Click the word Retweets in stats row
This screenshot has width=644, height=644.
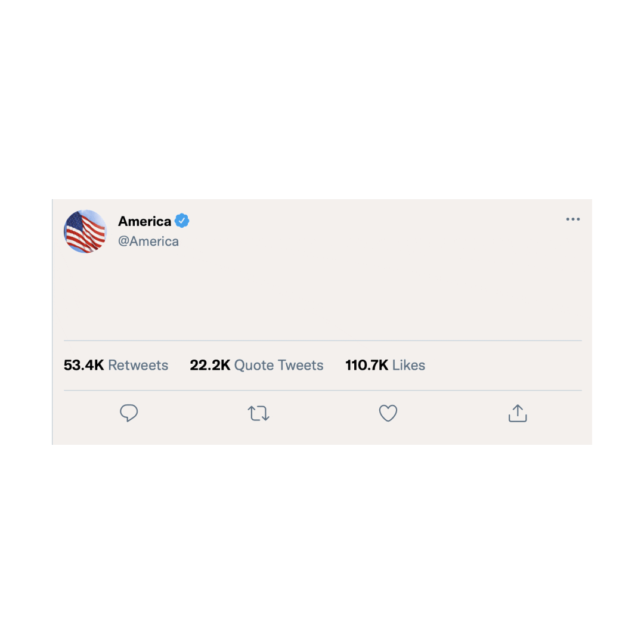[x=138, y=366]
